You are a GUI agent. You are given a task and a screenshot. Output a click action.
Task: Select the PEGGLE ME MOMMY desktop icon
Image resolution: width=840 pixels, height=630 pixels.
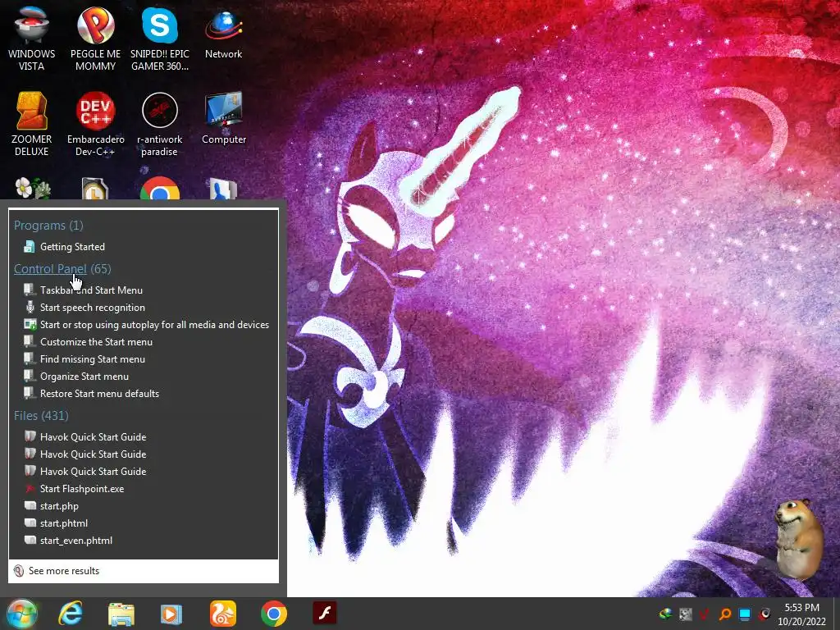[95, 38]
